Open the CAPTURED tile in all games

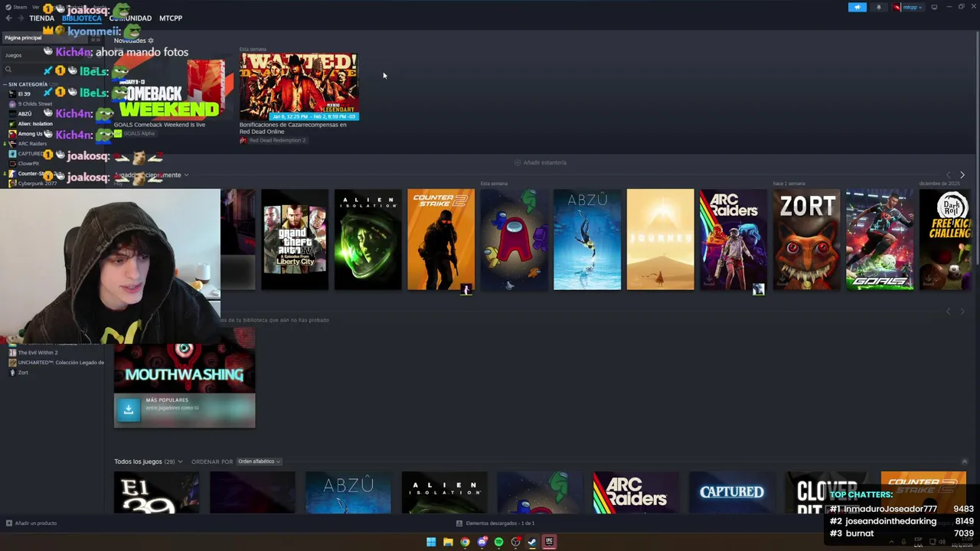[x=731, y=493]
